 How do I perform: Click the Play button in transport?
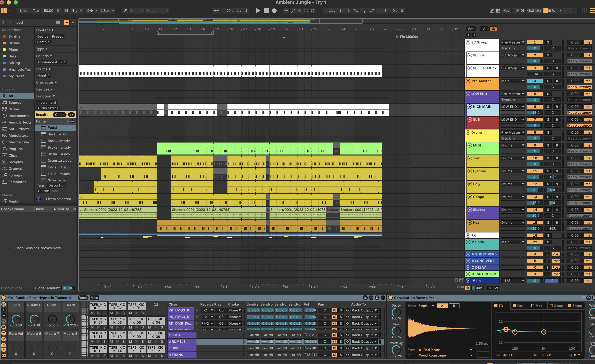pyautogui.click(x=258, y=11)
